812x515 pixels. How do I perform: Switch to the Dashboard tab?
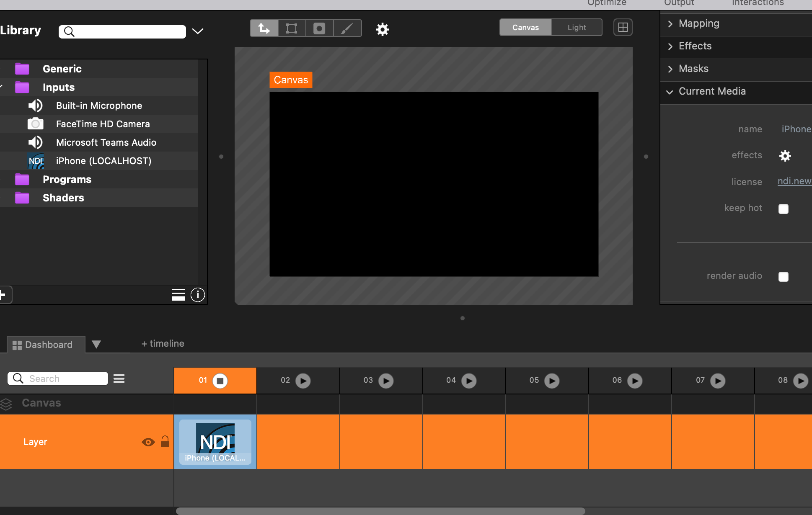coord(43,345)
